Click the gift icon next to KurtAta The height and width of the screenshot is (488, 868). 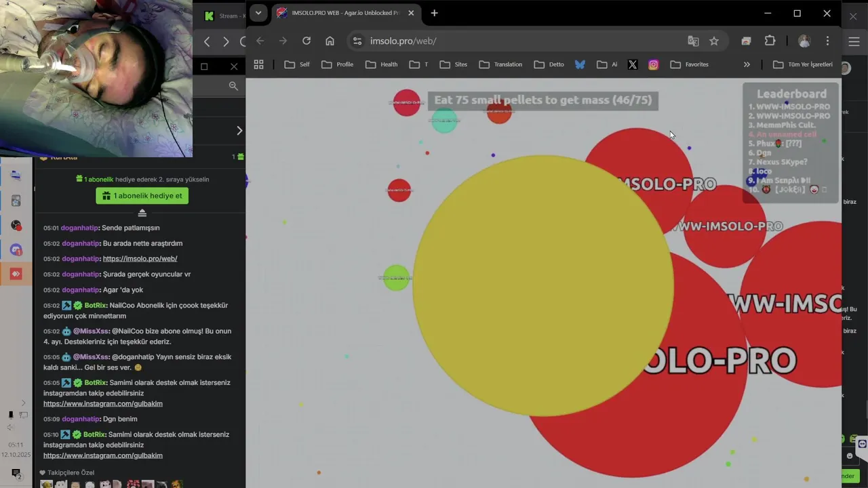click(x=240, y=157)
